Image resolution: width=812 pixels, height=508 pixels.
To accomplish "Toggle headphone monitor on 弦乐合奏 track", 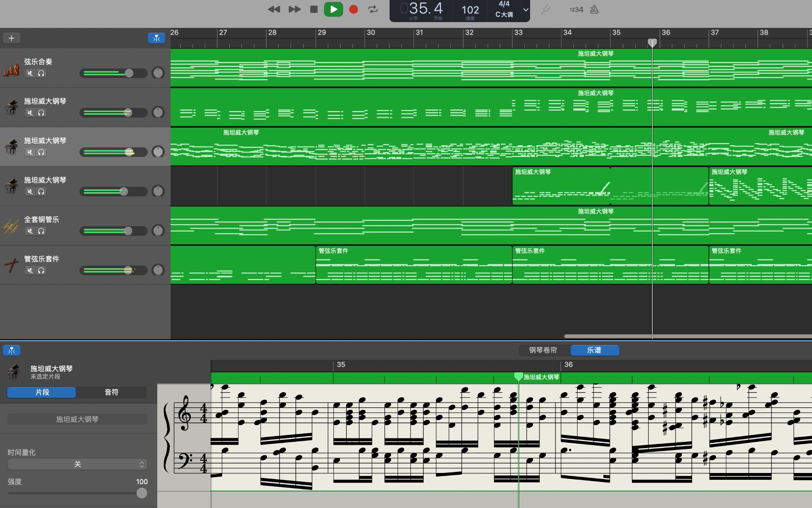I will pos(40,73).
